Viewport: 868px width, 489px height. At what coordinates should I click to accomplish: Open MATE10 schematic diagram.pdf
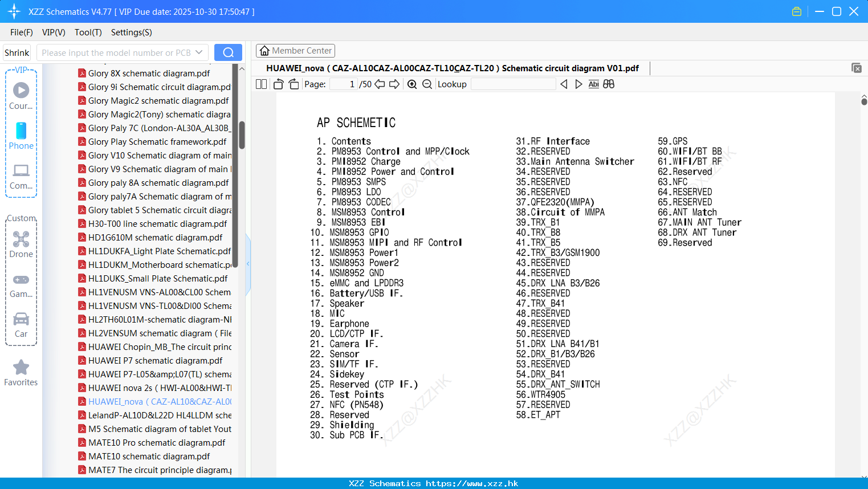(144, 456)
